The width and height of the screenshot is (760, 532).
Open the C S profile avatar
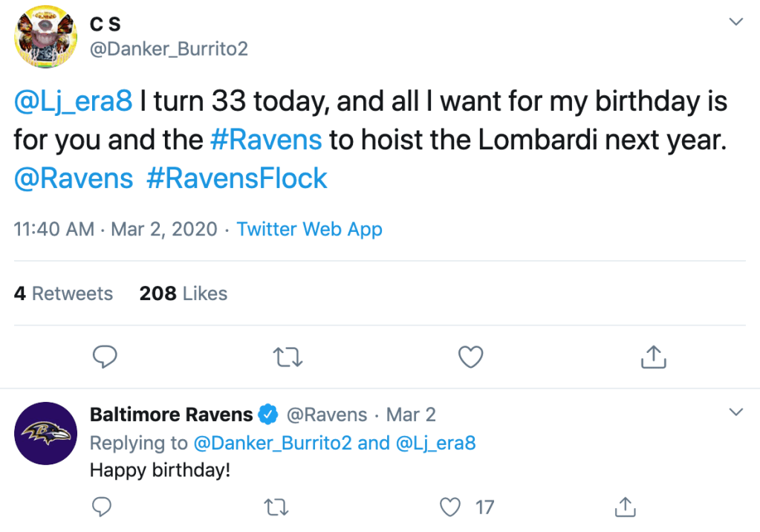tap(46, 36)
